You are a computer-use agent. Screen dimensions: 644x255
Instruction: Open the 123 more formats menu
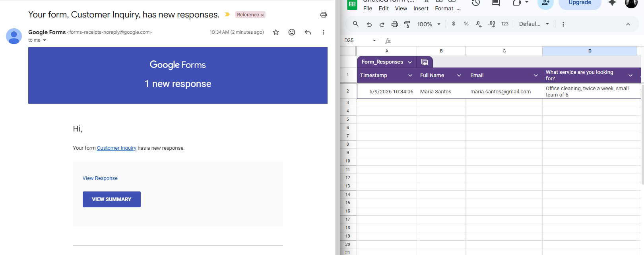(505, 24)
